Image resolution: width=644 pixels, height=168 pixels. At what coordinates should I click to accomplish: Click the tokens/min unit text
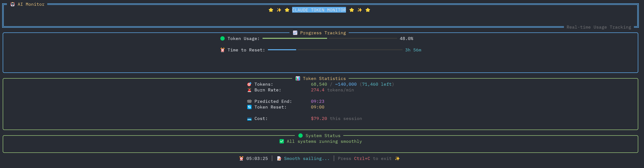tap(340, 90)
